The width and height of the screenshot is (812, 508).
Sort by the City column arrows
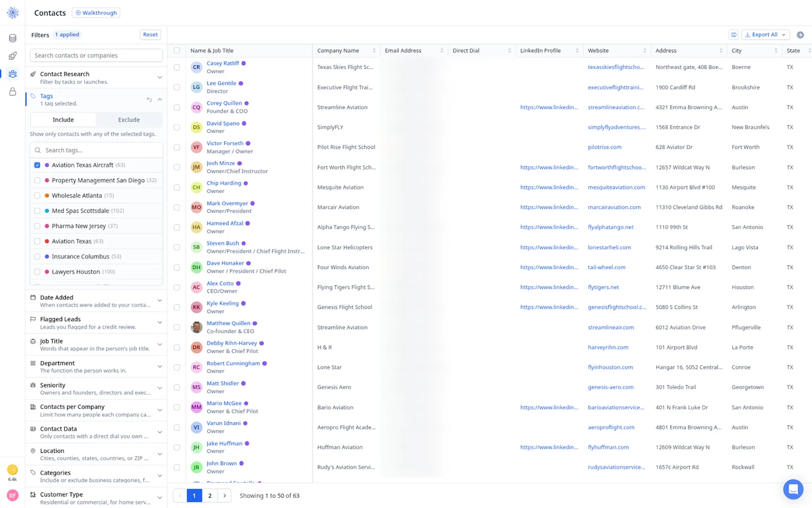point(776,51)
